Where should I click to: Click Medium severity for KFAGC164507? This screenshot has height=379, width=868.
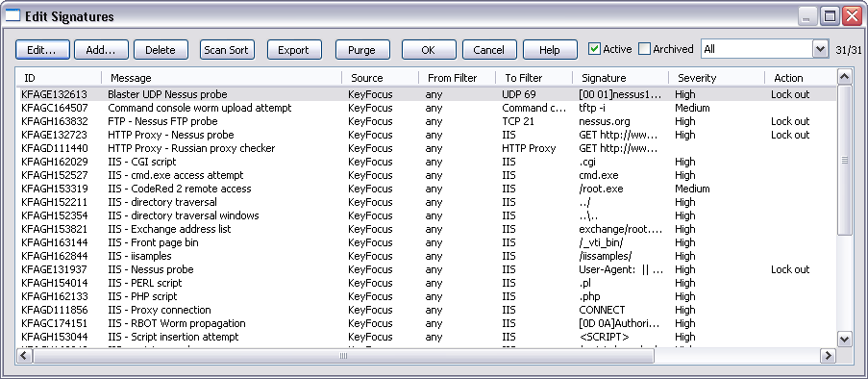click(x=692, y=108)
